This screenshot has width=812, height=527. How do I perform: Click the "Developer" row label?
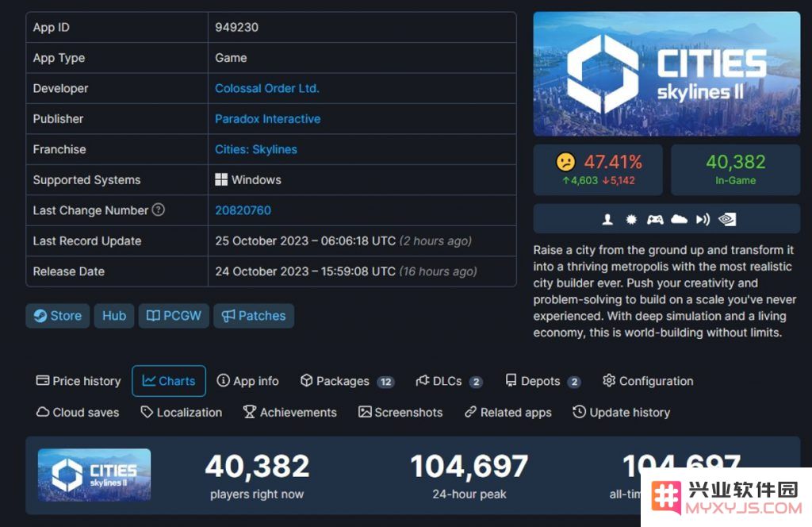click(x=60, y=88)
